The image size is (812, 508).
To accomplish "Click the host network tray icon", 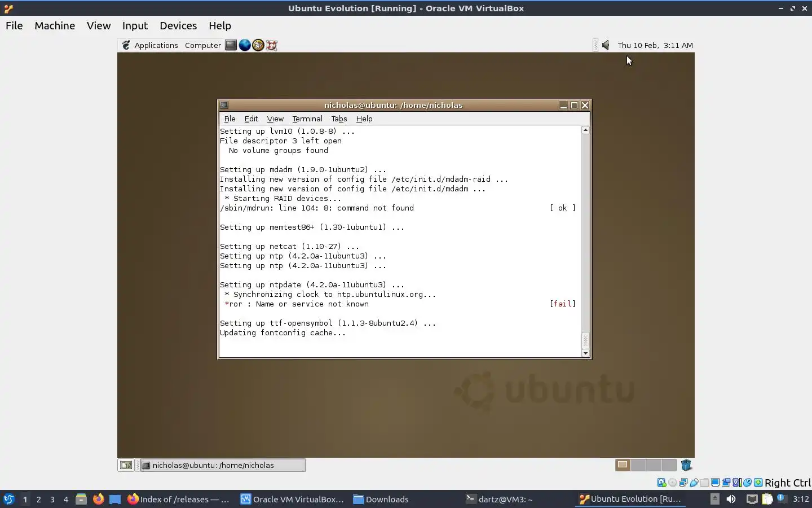I will [752, 499].
